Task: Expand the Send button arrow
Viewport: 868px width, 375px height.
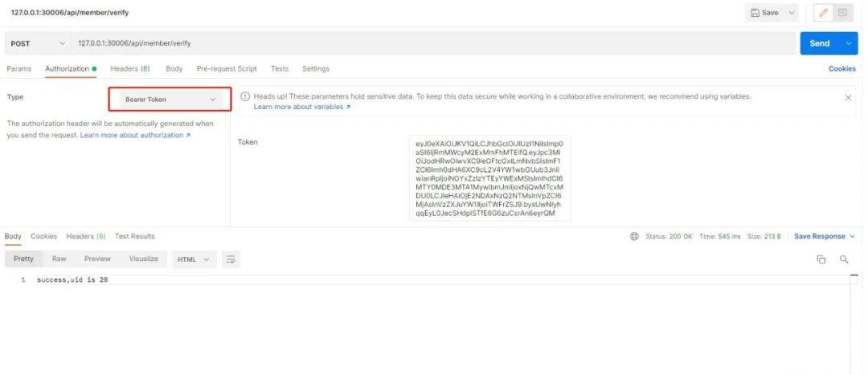Action: pos(848,43)
